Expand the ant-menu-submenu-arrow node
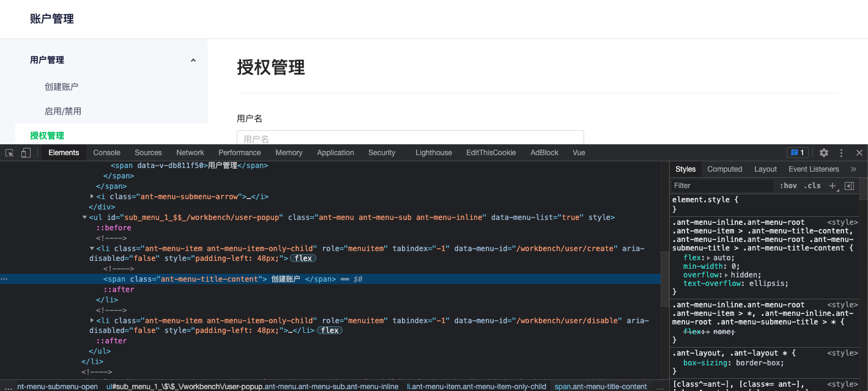 (92, 196)
